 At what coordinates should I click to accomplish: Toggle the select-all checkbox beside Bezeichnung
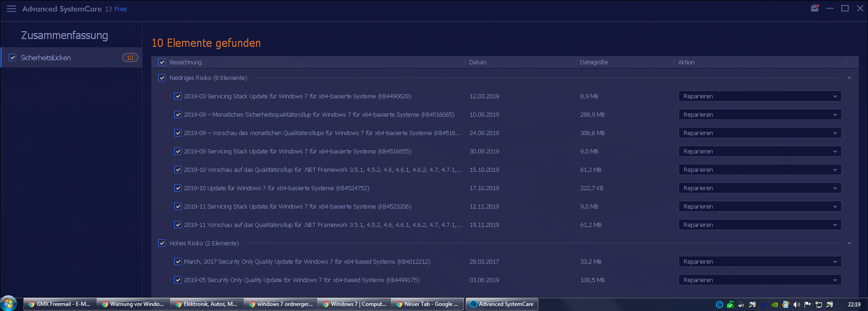pos(162,62)
